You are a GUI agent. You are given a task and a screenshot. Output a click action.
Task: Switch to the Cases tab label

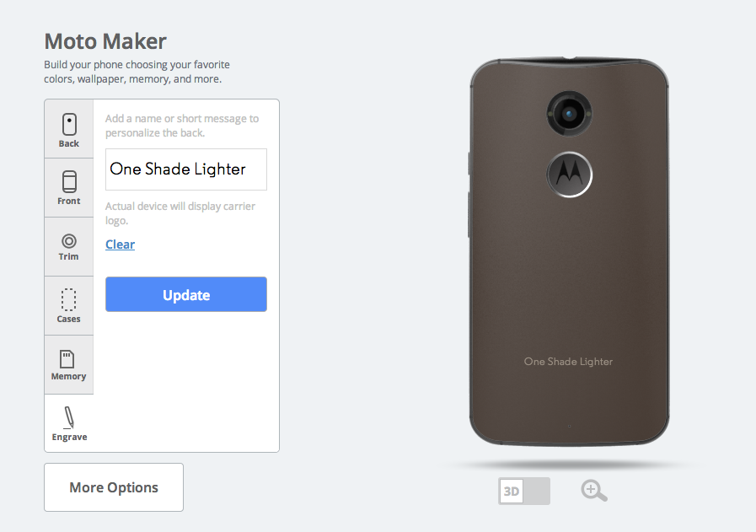coord(68,320)
